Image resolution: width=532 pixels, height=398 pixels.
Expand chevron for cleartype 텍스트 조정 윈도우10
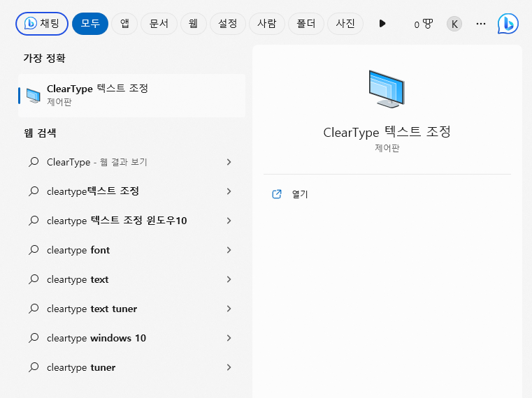click(x=229, y=221)
